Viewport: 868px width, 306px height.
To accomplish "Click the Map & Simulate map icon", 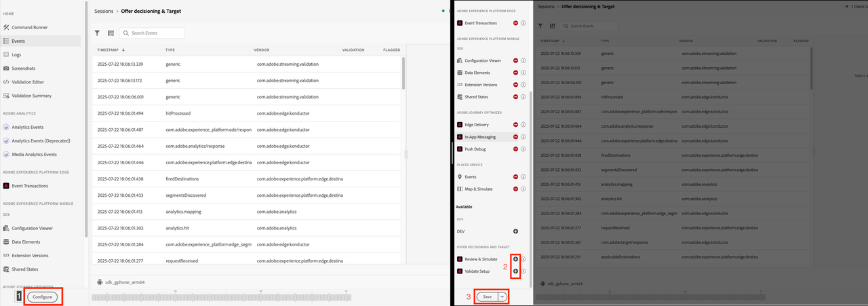I will 460,189.
